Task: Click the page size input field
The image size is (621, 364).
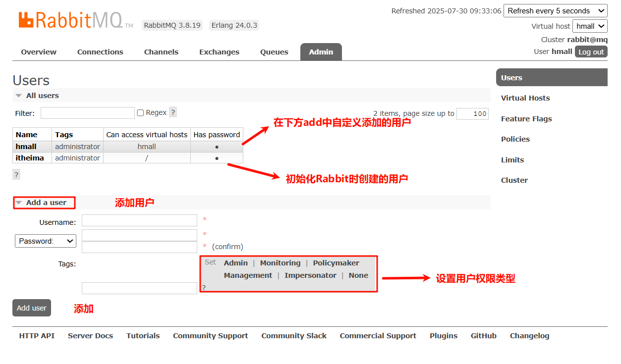Action: (472, 114)
